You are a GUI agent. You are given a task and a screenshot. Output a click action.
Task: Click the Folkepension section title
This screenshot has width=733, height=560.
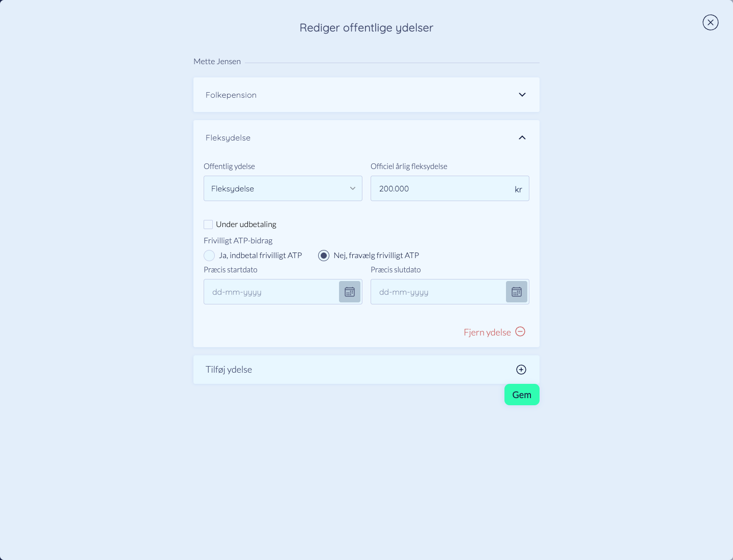231,95
